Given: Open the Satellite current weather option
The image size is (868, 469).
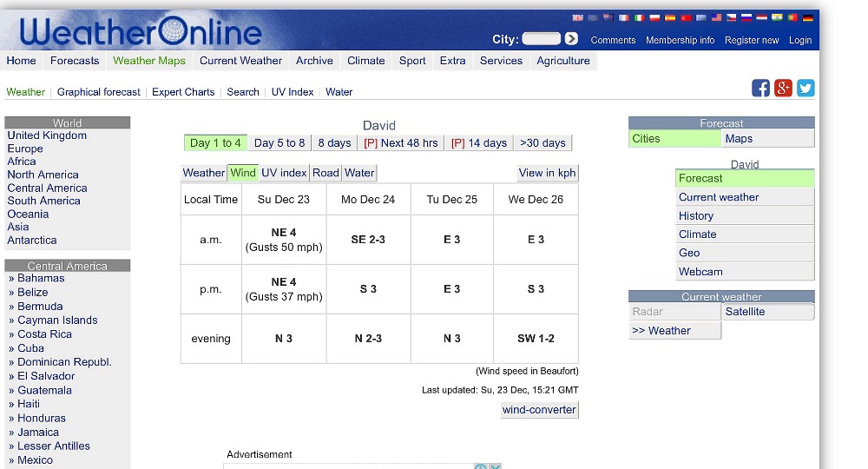Looking at the screenshot, I should 767,312.
